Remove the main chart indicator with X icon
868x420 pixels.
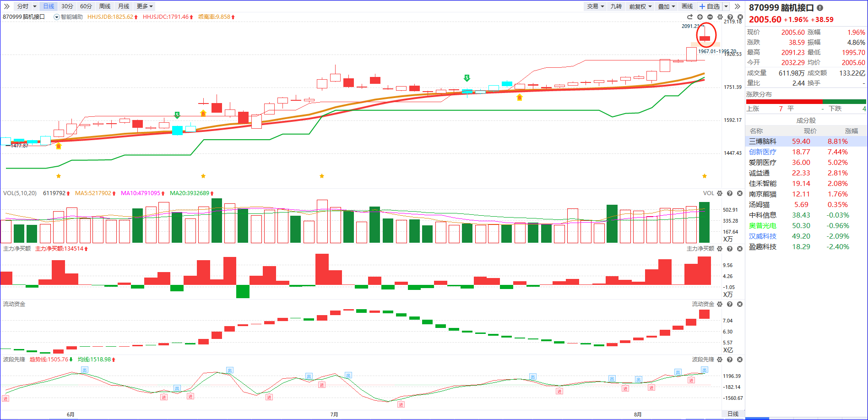740,17
